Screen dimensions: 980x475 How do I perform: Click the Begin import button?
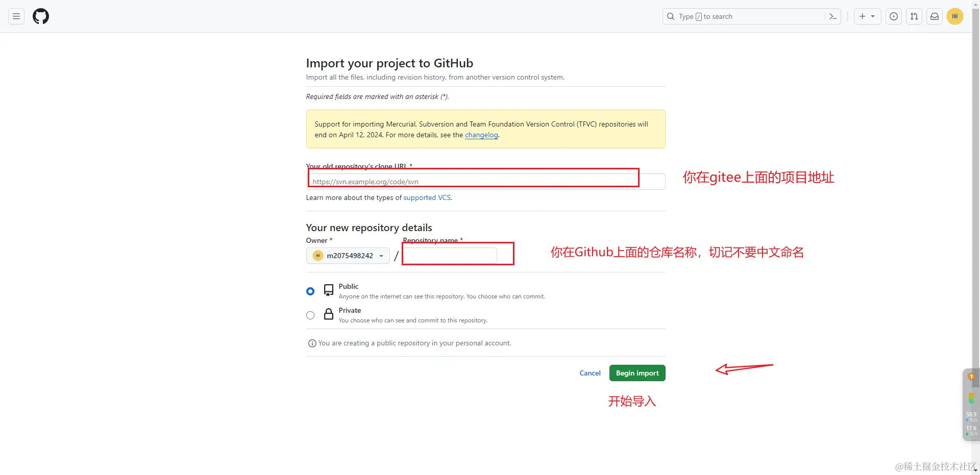638,373
